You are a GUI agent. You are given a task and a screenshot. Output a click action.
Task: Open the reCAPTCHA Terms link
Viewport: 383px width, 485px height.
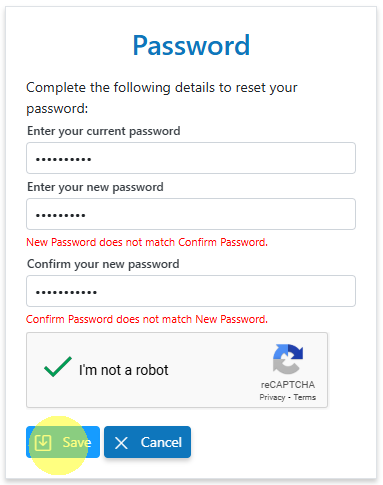(305, 397)
